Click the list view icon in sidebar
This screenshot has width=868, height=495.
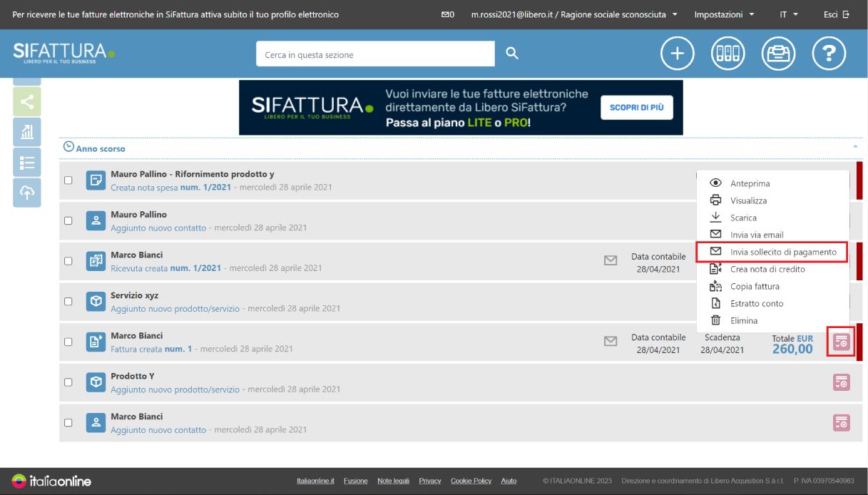click(27, 162)
